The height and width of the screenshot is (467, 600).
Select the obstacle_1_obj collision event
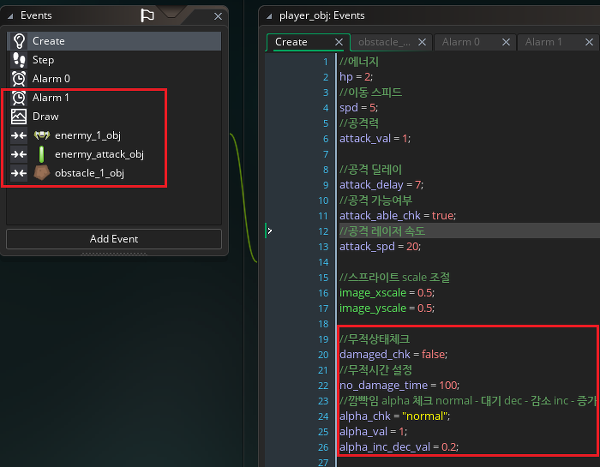click(x=114, y=173)
